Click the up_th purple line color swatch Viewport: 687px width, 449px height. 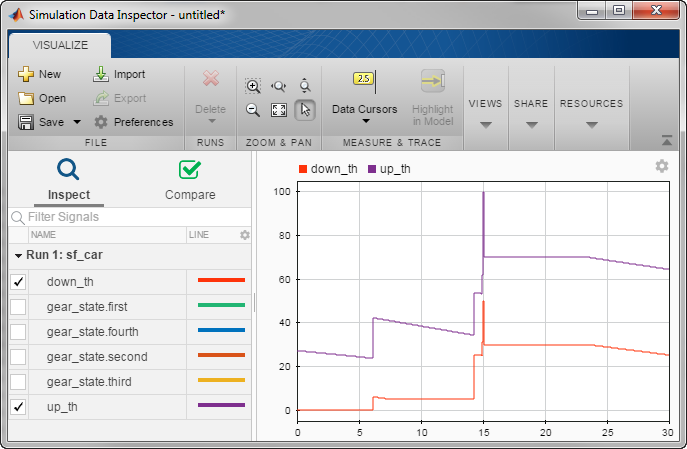pos(221,406)
